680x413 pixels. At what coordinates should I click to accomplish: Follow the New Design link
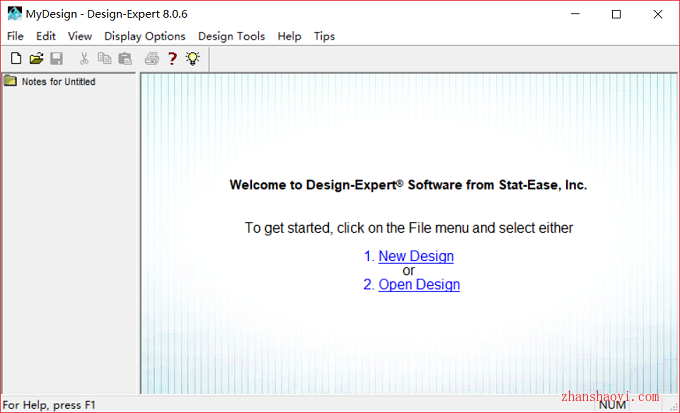[416, 256]
